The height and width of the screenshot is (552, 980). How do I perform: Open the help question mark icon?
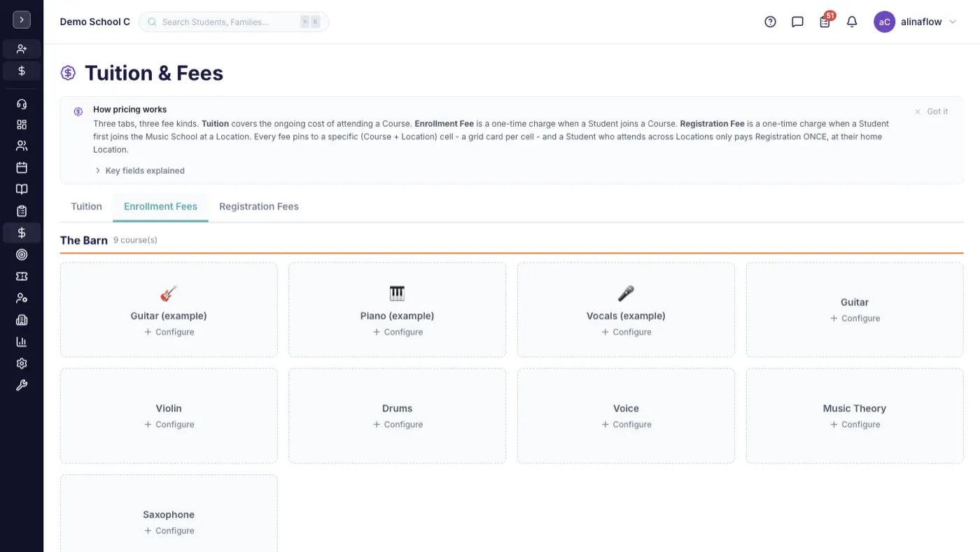point(770,22)
